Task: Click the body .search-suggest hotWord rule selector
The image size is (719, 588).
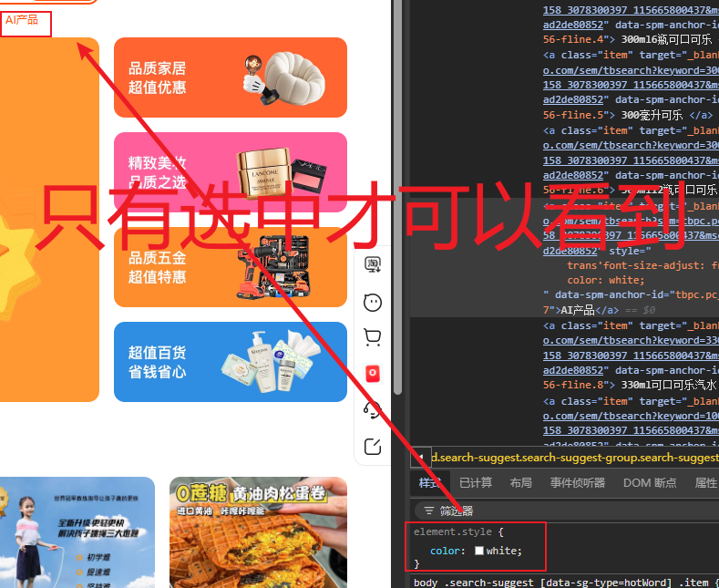Action: (560, 583)
